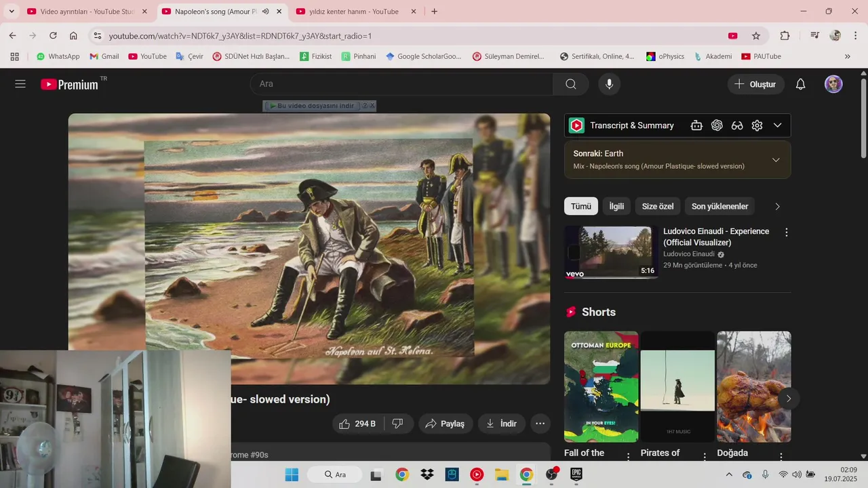
Task: Open the WhatsApp bookmark
Action: (58, 56)
